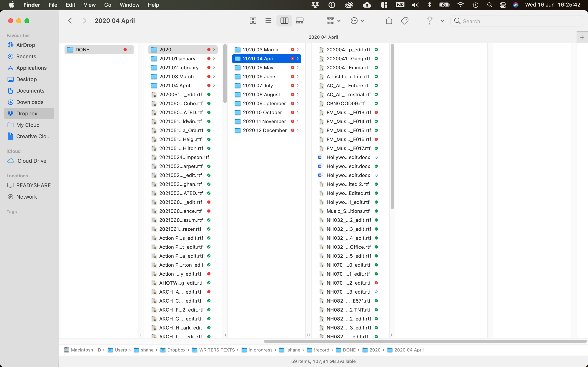
Task: Click the back navigation arrow
Action: click(x=70, y=21)
